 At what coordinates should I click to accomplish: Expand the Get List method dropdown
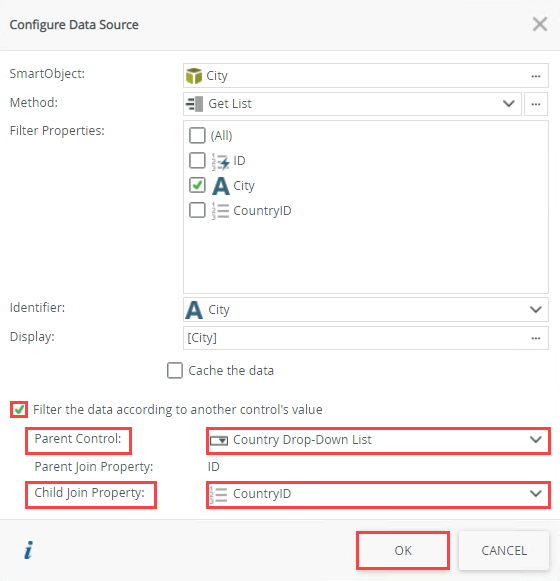[x=352, y=104]
